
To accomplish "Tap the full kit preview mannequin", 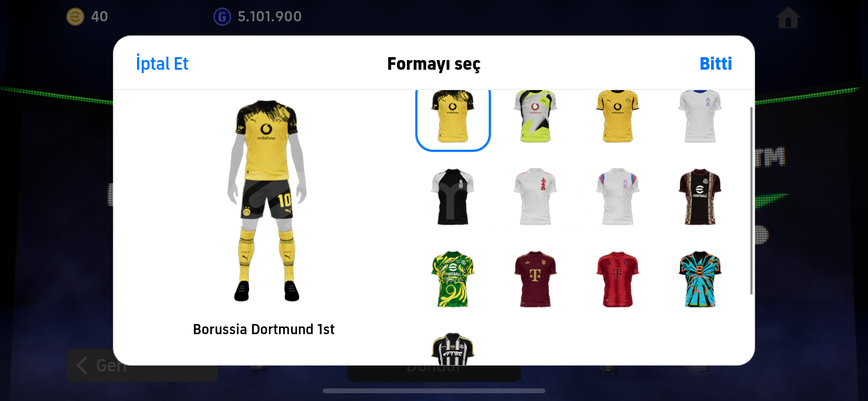I will coord(267,201).
